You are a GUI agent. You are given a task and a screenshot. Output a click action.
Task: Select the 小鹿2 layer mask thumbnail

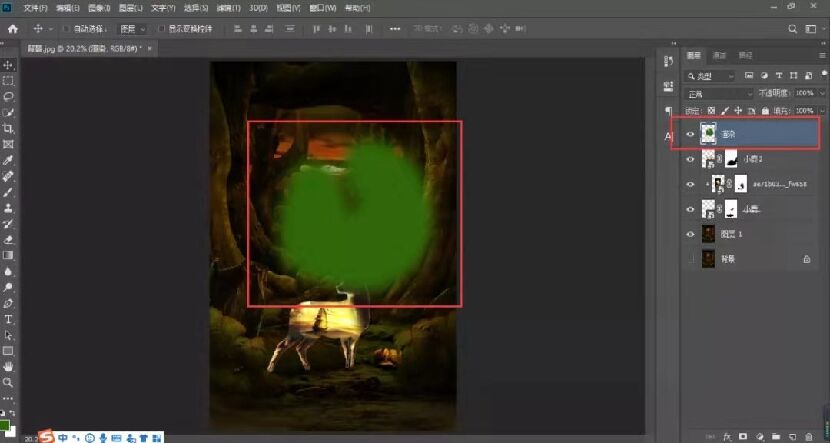[x=731, y=159]
